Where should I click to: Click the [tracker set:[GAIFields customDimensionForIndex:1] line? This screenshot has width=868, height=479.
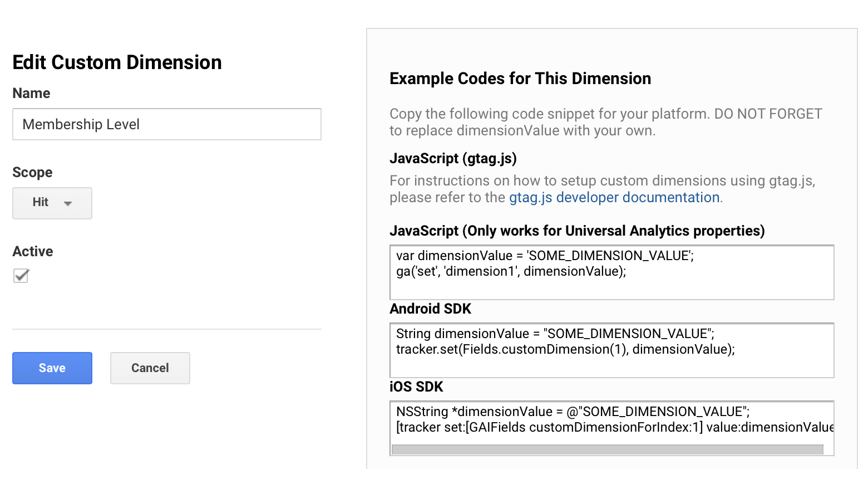(615, 428)
